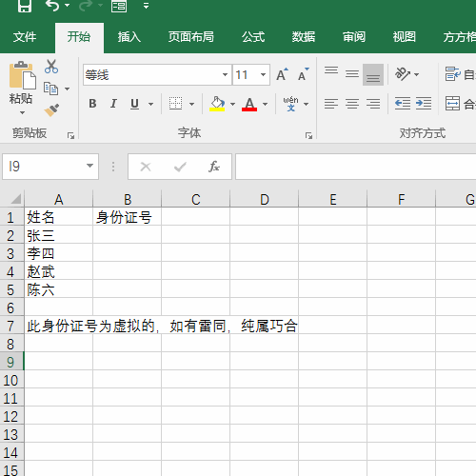The image size is (476, 476).
Task: Click the highlighted Bottom Align icon
Action: coord(373,75)
